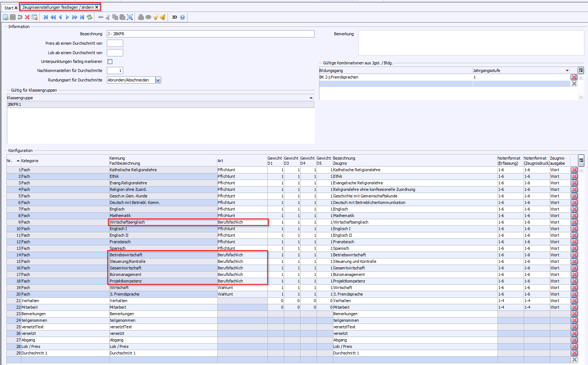Click the ID toolbar button

point(174,17)
